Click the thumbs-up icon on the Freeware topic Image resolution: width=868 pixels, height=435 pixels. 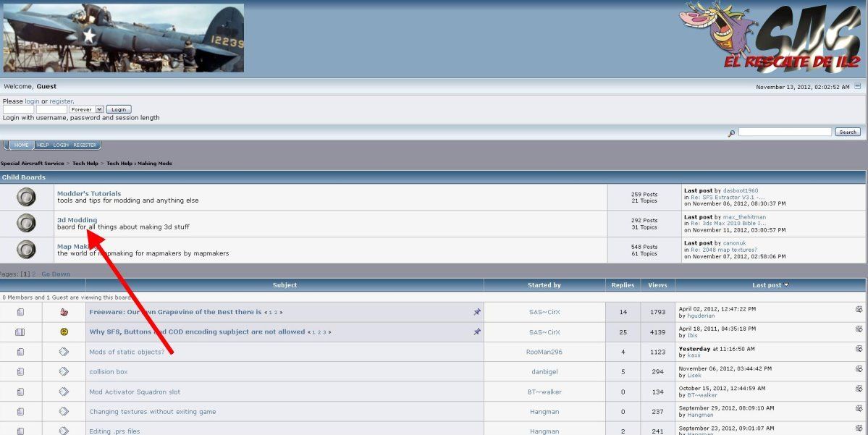[64, 312]
